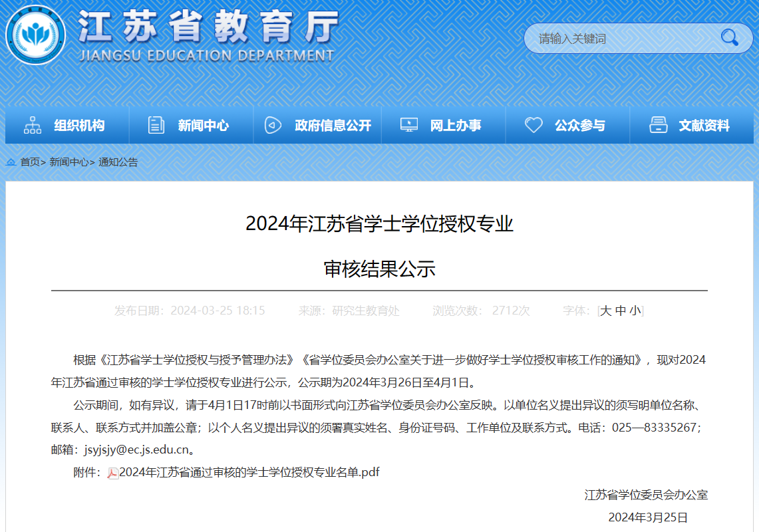
Task: Download the 2024年江苏省通过审核的学士学位授权专业名单.pdf attachment
Action: (x=249, y=472)
